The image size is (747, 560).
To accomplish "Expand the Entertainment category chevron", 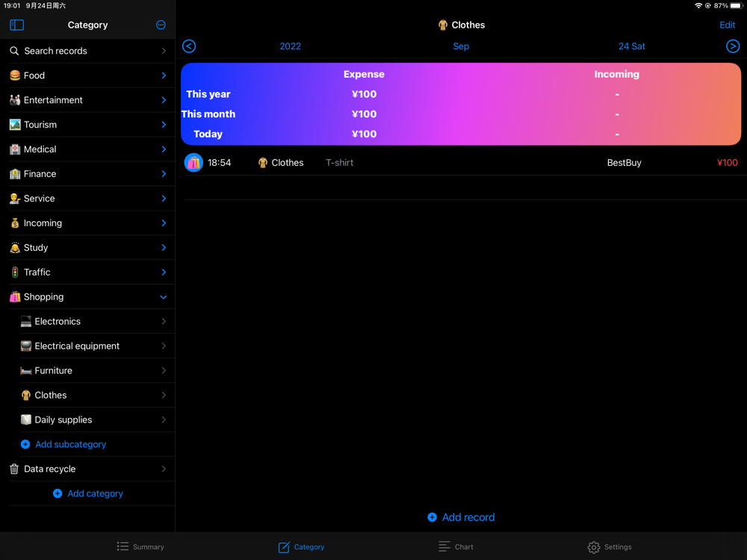I will tap(164, 100).
